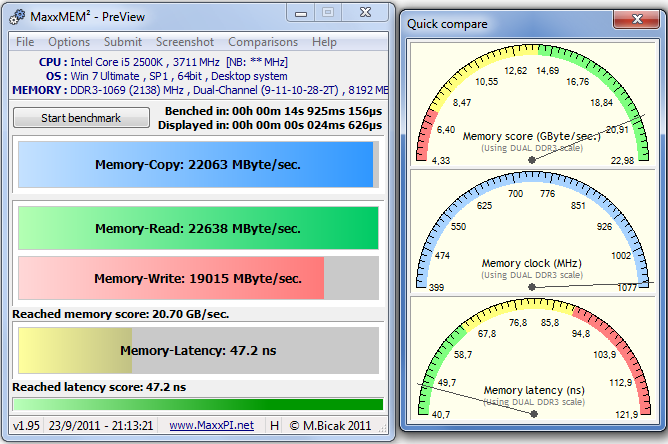The image size is (668, 444).
Task: Click the Memory latency gauge
Action: point(533,363)
